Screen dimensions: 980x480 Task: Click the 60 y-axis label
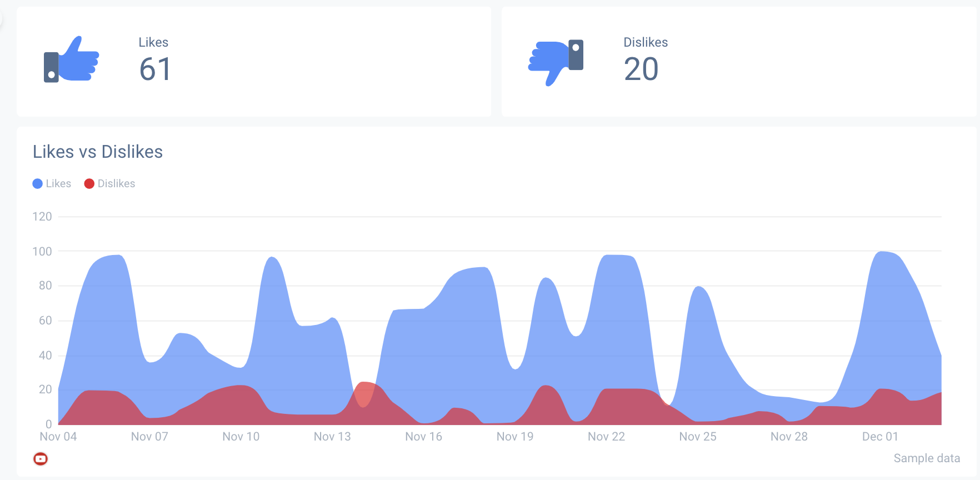click(46, 321)
